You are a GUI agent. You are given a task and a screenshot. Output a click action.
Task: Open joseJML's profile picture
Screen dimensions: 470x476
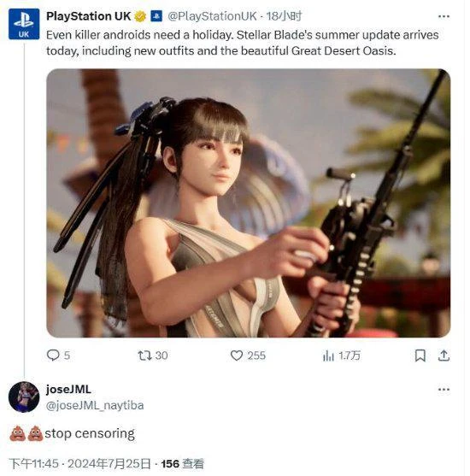click(24, 397)
